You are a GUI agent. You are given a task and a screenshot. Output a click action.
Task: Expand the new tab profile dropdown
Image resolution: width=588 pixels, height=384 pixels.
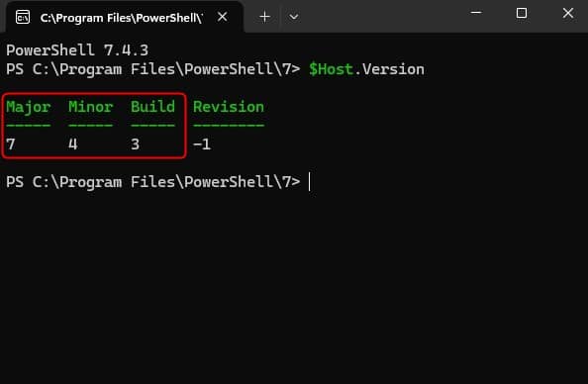point(294,17)
